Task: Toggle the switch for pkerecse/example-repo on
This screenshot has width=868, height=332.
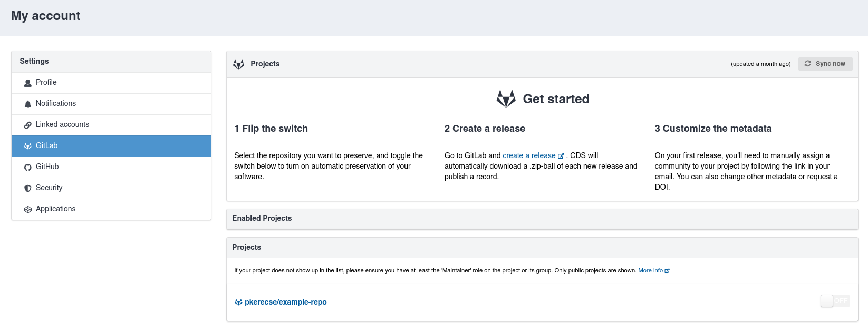Action: click(x=835, y=301)
